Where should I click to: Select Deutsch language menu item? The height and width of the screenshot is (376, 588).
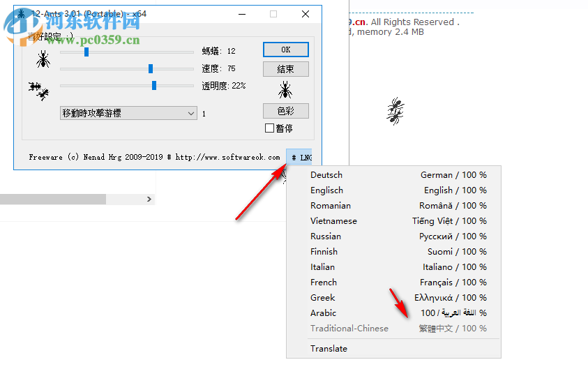[x=394, y=174]
